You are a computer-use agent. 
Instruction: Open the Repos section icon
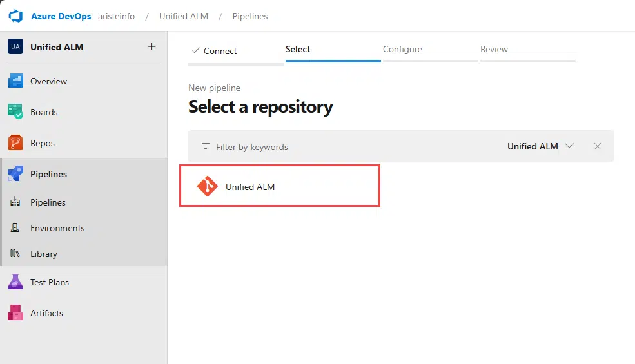15,143
